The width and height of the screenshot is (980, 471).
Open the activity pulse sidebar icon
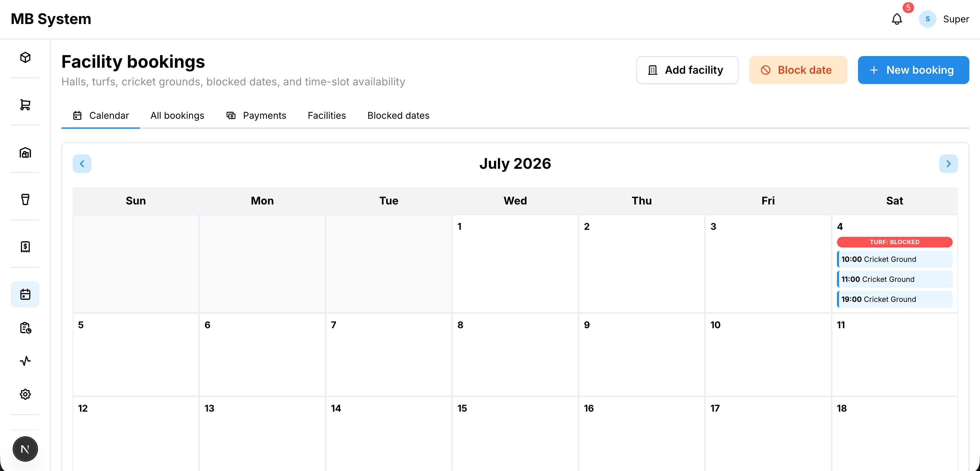pos(25,361)
